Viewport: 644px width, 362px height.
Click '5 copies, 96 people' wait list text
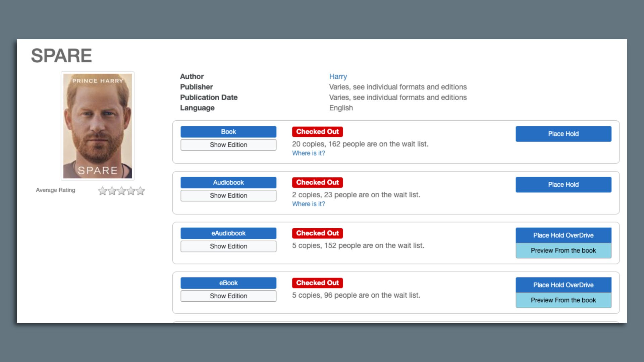pos(356,295)
